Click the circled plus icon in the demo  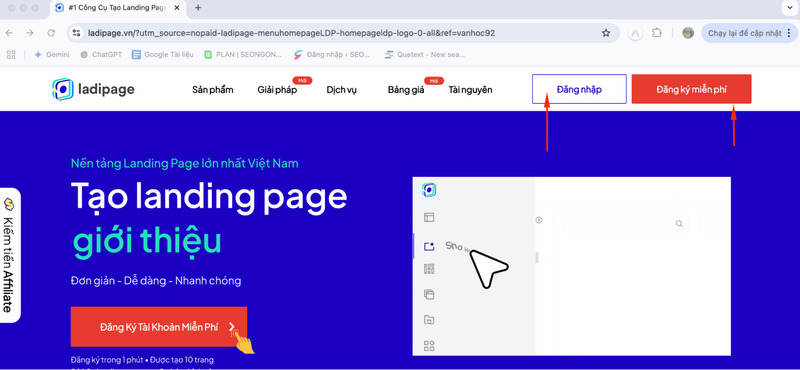539,220
